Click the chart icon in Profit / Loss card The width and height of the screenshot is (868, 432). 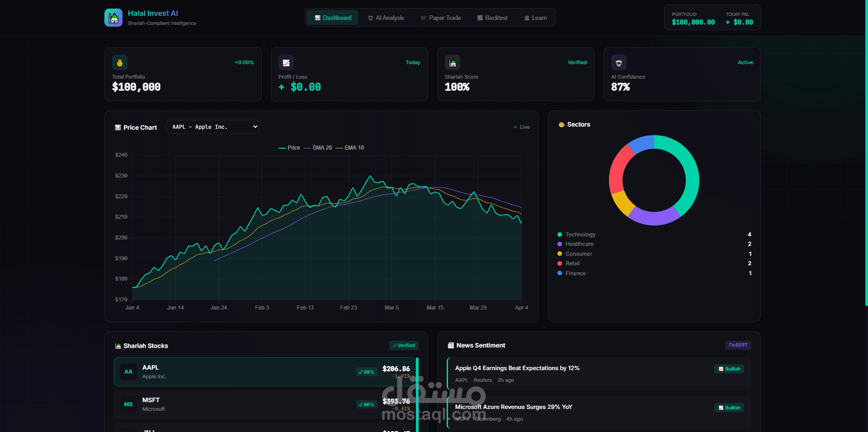286,62
